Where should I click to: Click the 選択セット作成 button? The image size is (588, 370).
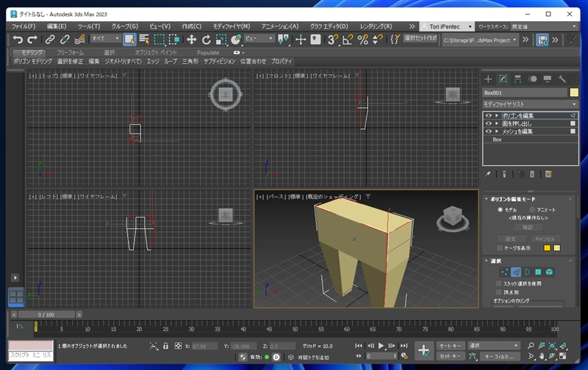tap(420, 38)
